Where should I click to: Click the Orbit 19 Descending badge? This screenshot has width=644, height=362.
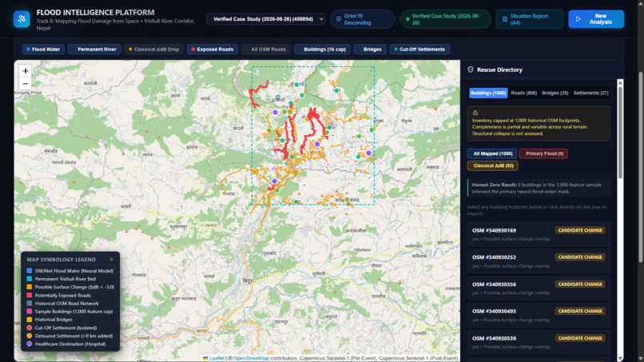coord(362,19)
